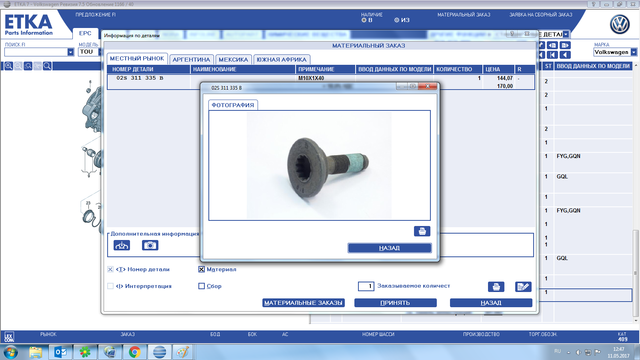Switch to the Аргентина tab
The height and width of the screenshot is (360, 640).
coord(191,60)
